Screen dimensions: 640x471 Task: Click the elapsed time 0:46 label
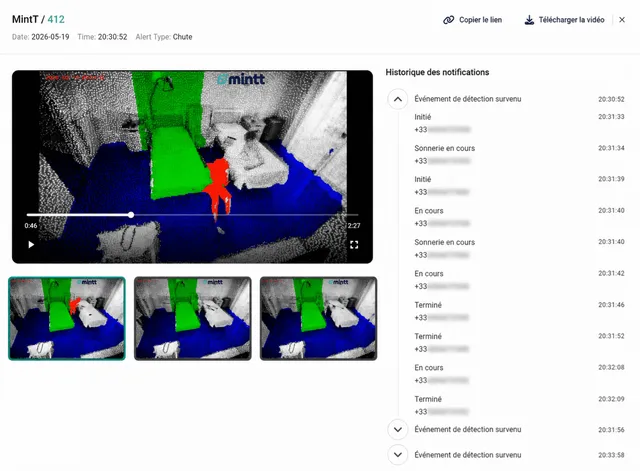click(x=31, y=226)
